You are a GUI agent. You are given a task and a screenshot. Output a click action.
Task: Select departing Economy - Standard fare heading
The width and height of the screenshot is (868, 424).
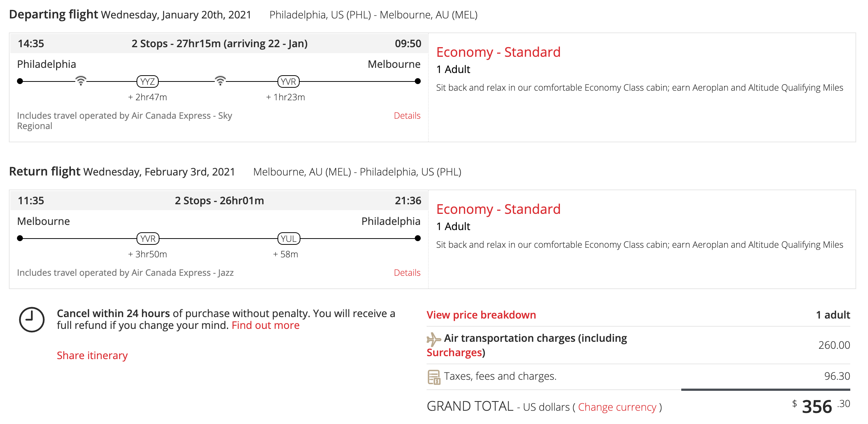pos(498,52)
